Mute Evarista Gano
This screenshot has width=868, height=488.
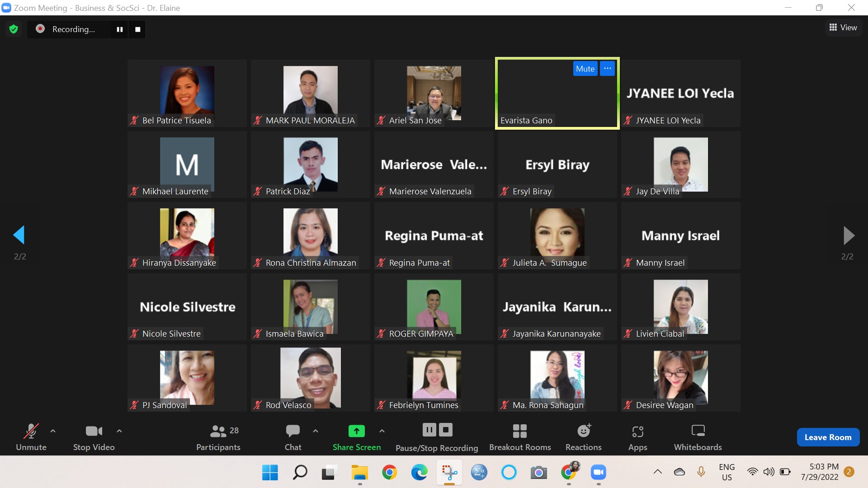pyautogui.click(x=585, y=69)
